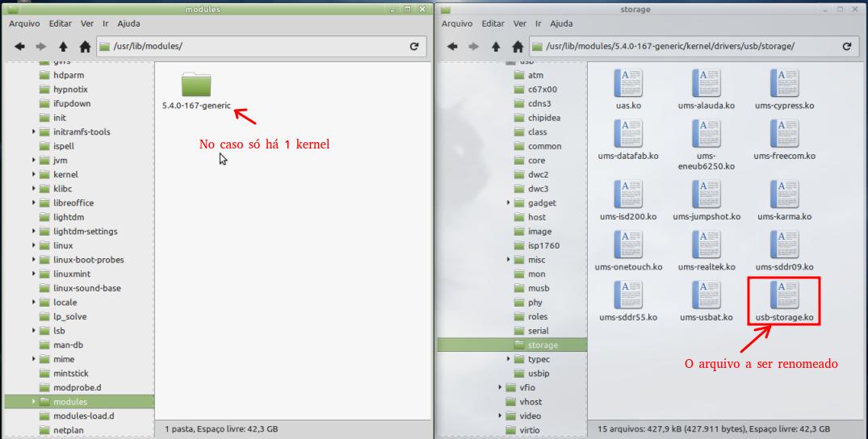
Task: Select dwc3 in the storage window tree
Action: pyautogui.click(x=538, y=189)
